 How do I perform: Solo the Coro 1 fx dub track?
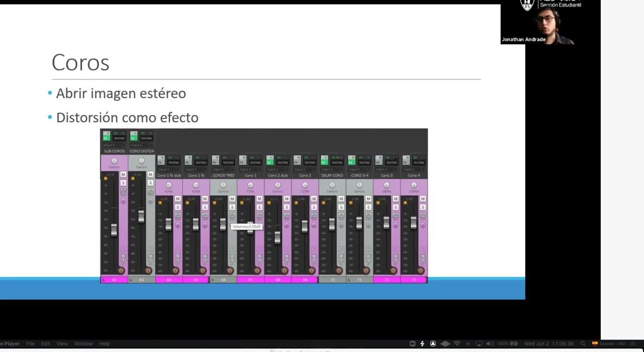pyautogui.click(x=178, y=207)
